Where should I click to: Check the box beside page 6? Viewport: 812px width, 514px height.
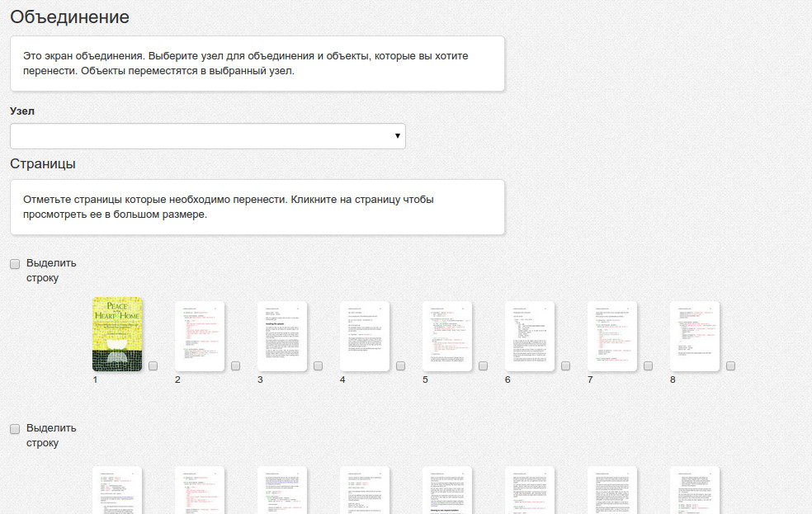(x=566, y=366)
